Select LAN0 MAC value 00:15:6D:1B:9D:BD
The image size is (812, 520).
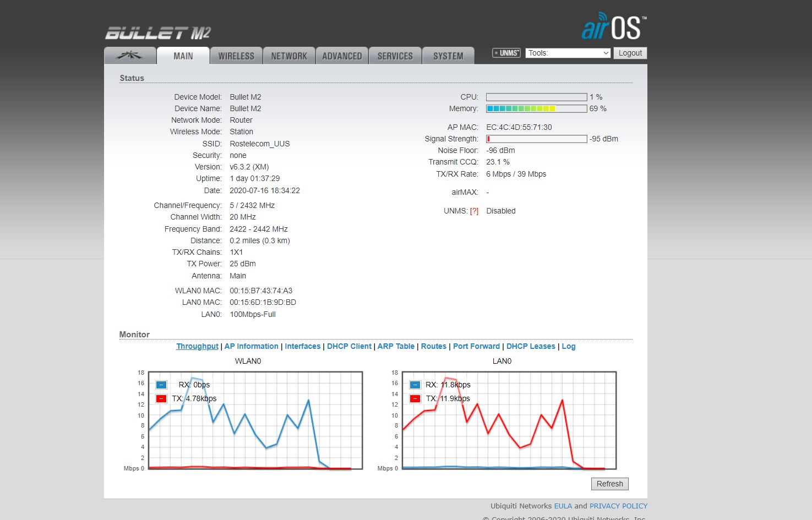tap(263, 302)
